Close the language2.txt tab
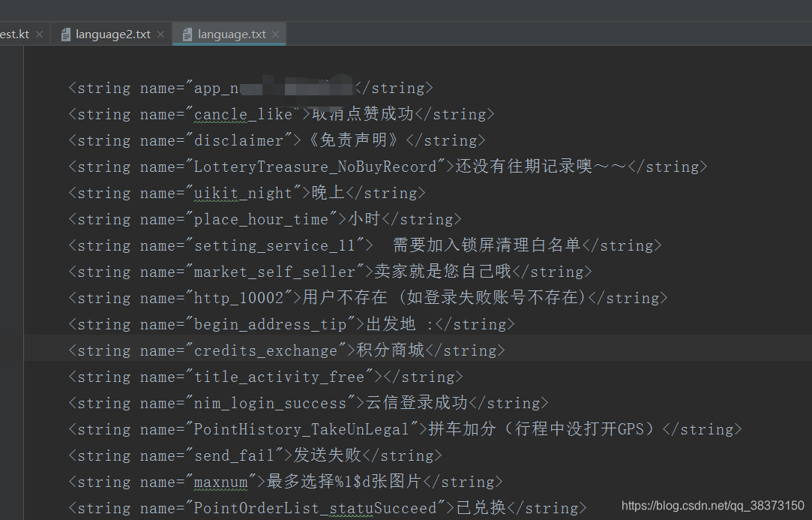812x520 pixels. pos(160,34)
